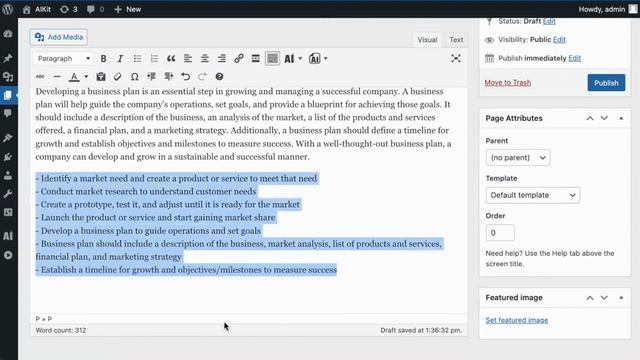This screenshot has height=360, width=640.
Task: Open the AI text tools menu
Action: click(x=293, y=59)
